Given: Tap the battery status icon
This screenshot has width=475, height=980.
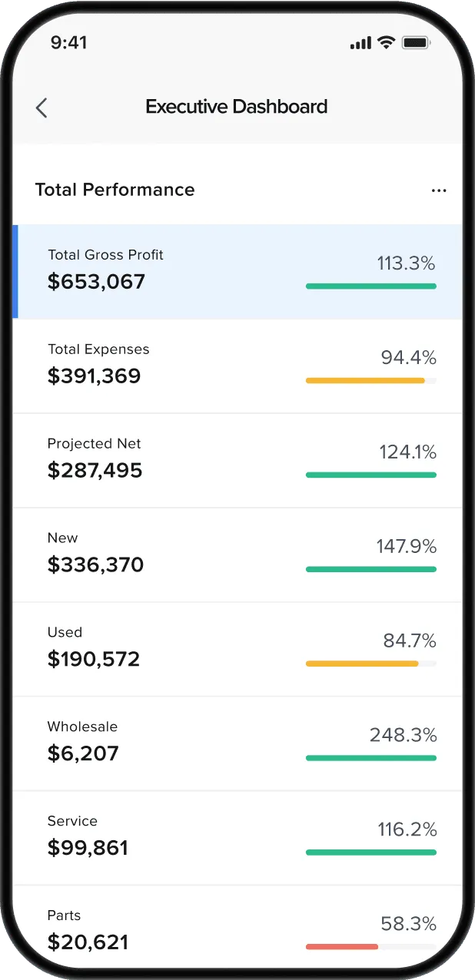Looking at the screenshot, I should [416, 43].
